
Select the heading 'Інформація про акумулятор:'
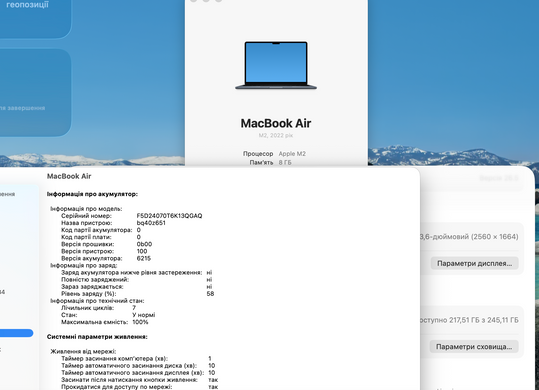click(x=92, y=194)
